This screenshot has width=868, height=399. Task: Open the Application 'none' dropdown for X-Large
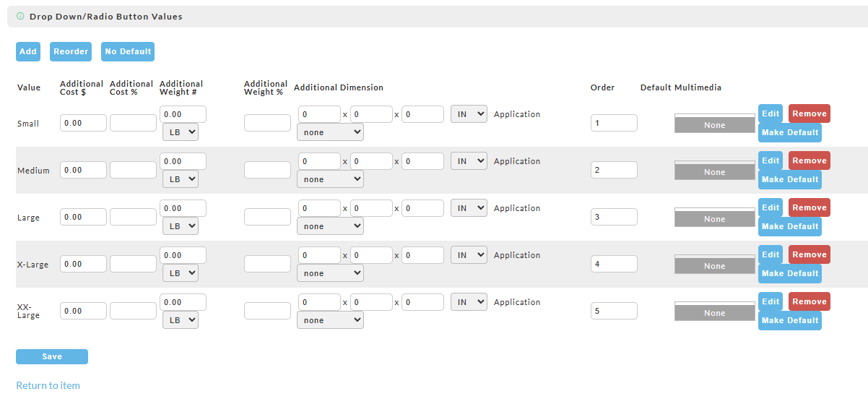coord(330,273)
